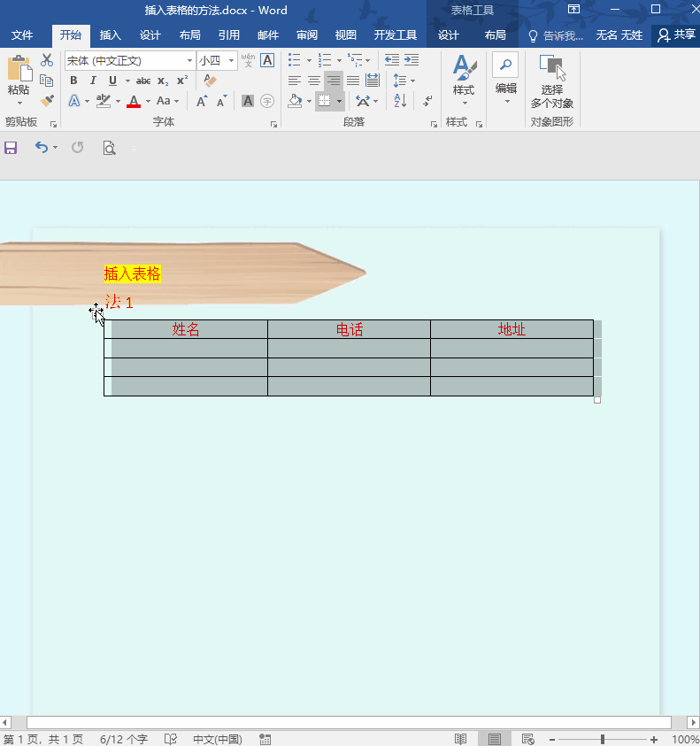The image size is (700, 746).
Task: Open the 样式 styles gallery
Action: [464, 80]
